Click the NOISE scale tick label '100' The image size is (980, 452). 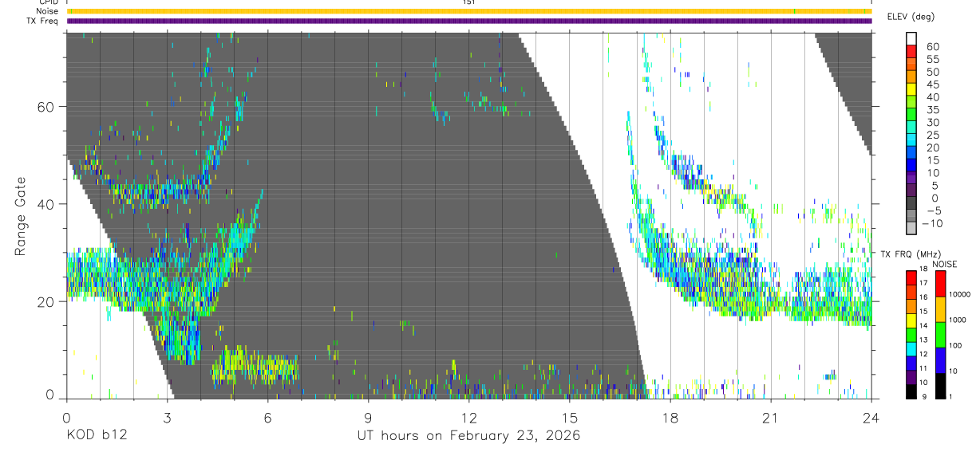pyautogui.click(x=954, y=346)
